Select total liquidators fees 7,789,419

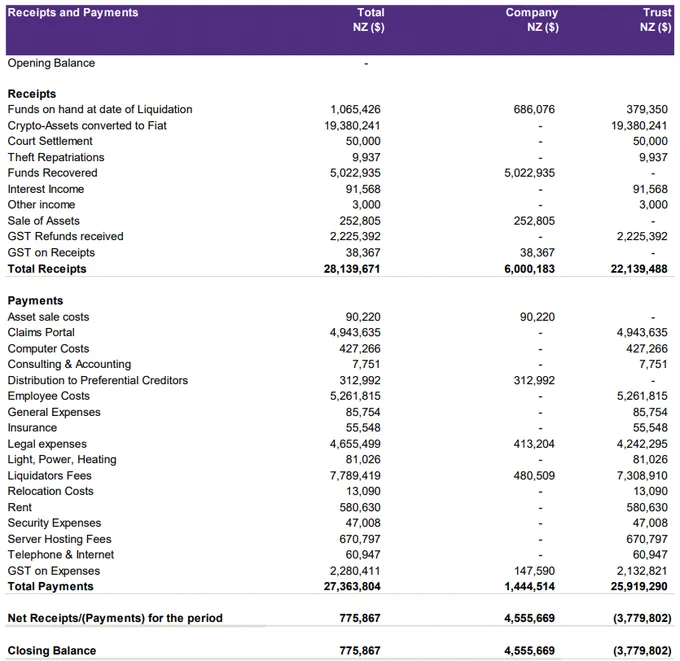coord(355,476)
